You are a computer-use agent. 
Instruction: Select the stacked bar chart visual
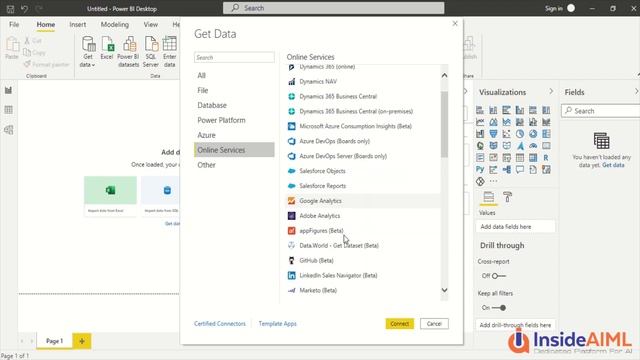[480, 110]
